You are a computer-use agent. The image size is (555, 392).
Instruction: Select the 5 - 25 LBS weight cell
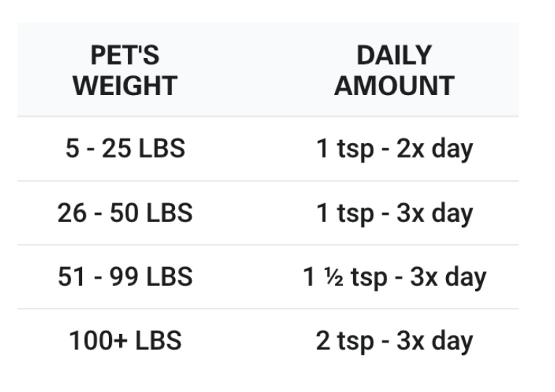click(x=126, y=149)
